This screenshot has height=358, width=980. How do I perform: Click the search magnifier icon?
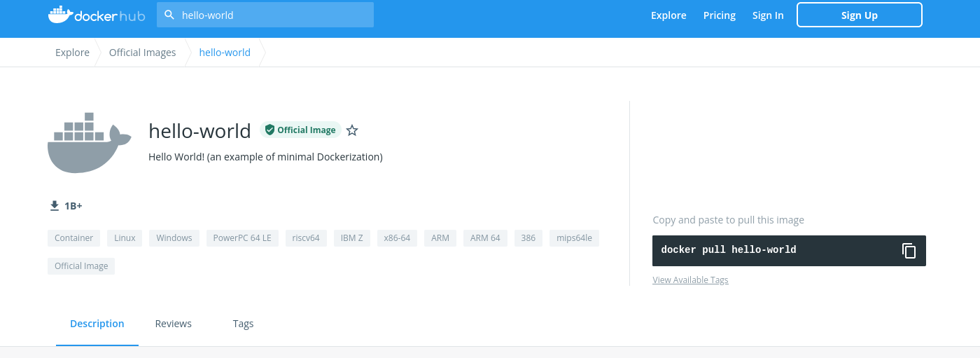point(169,15)
